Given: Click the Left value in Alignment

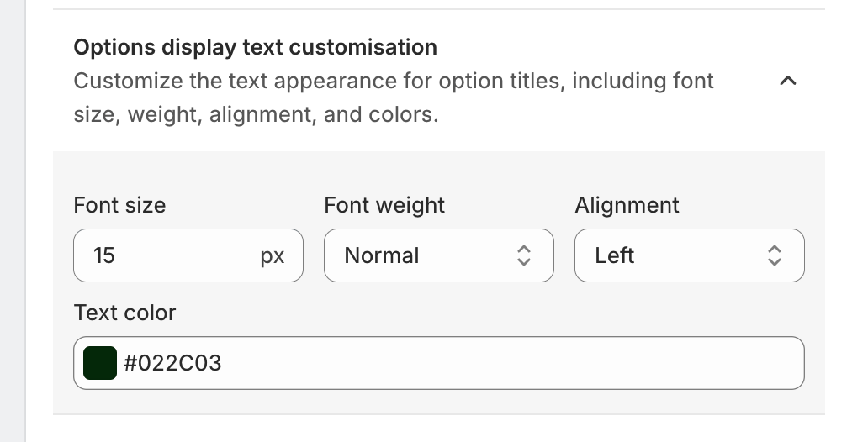Looking at the screenshot, I should point(614,255).
